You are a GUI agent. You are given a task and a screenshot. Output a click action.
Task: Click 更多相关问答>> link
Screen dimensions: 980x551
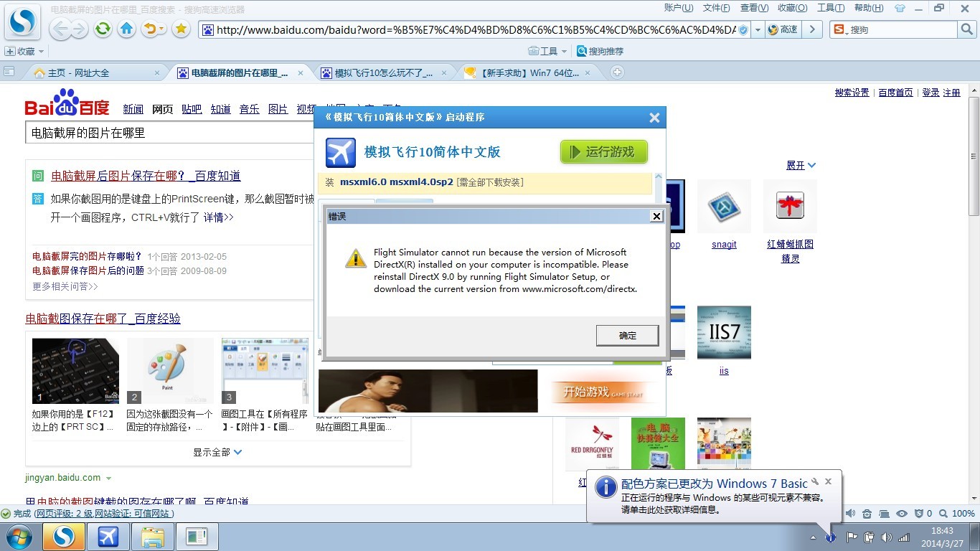(x=65, y=286)
